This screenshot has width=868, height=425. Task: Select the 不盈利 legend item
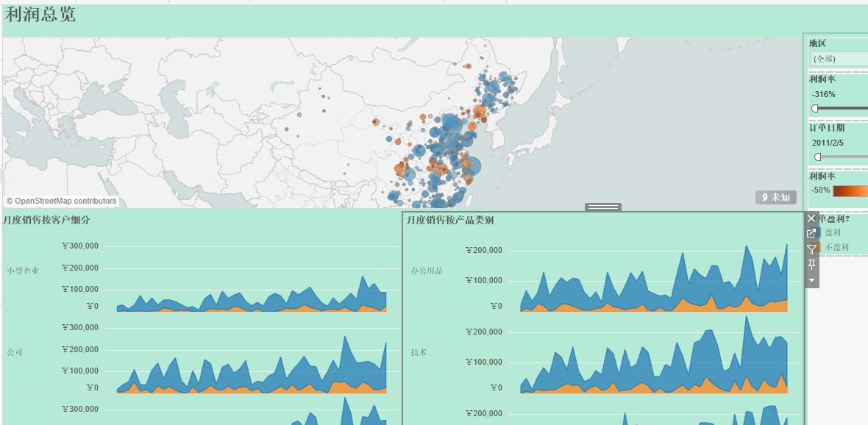(836, 247)
